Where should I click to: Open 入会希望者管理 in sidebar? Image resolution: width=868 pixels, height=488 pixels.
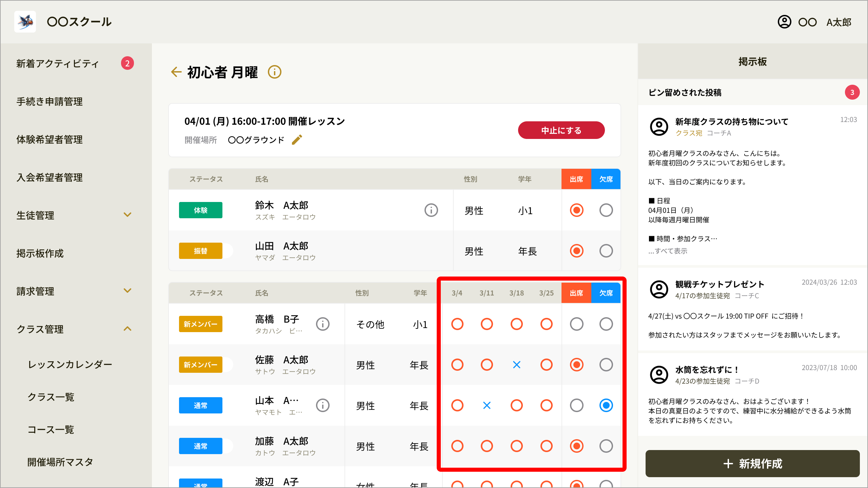click(50, 177)
